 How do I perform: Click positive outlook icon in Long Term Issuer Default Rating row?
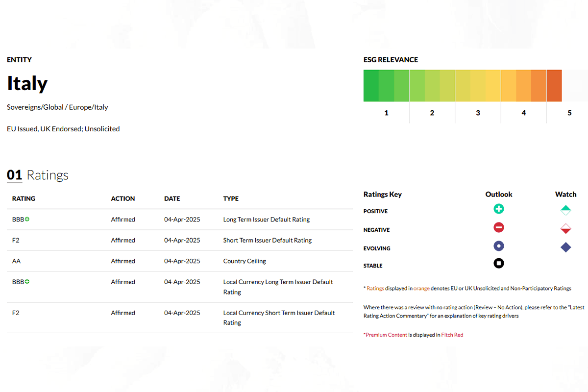27,220
